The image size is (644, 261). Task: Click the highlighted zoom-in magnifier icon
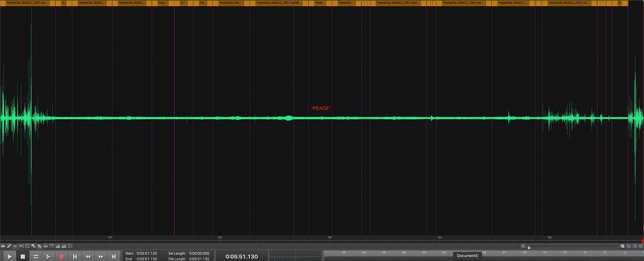point(623,246)
